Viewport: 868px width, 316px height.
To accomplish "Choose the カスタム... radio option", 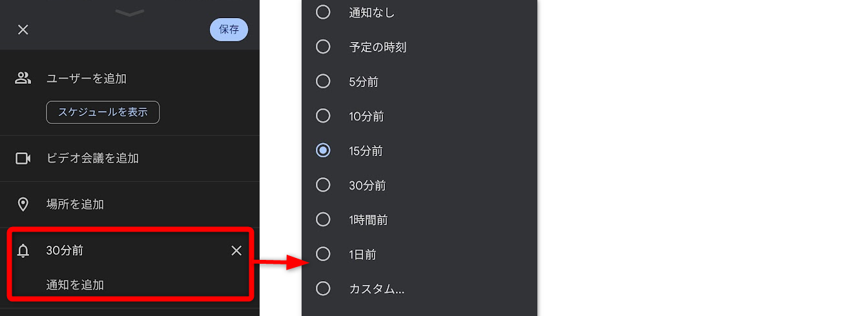I will pyautogui.click(x=323, y=289).
